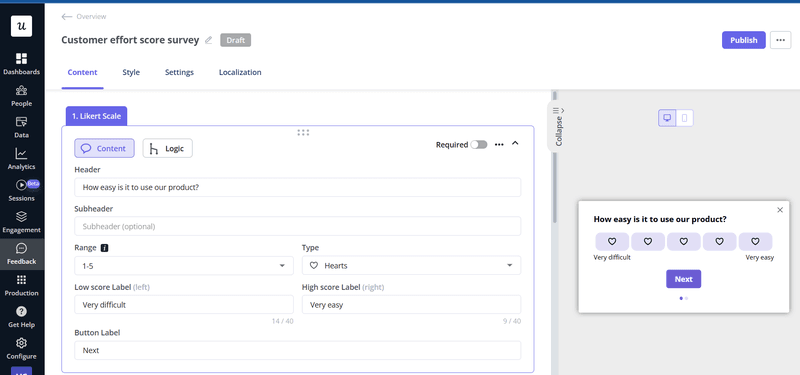
Task: Click the High score Label field
Action: (x=411, y=305)
